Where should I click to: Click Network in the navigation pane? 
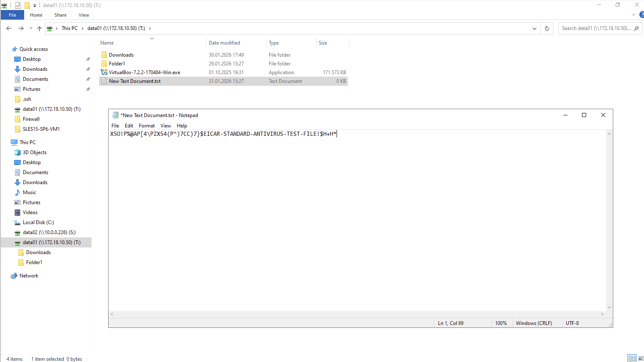pyautogui.click(x=29, y=276)
